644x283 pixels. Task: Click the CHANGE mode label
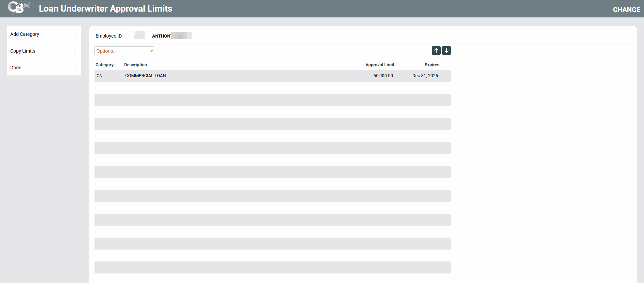point(626,10)
